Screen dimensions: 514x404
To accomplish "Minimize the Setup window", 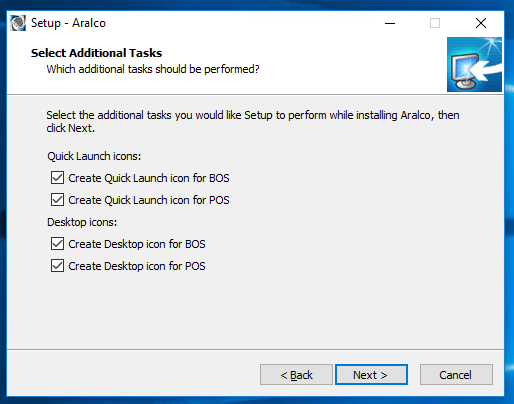I will point(390,23).
